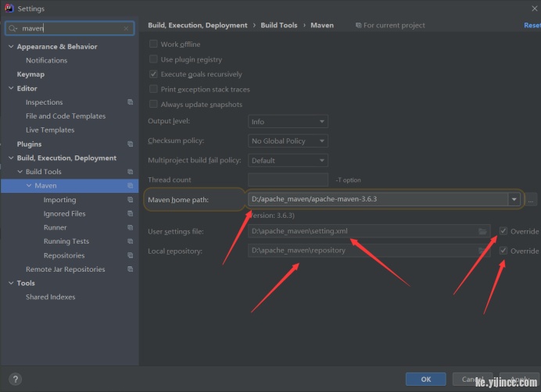Collapse the Tools section chevron
541x392 pixels.
[11, 283]
